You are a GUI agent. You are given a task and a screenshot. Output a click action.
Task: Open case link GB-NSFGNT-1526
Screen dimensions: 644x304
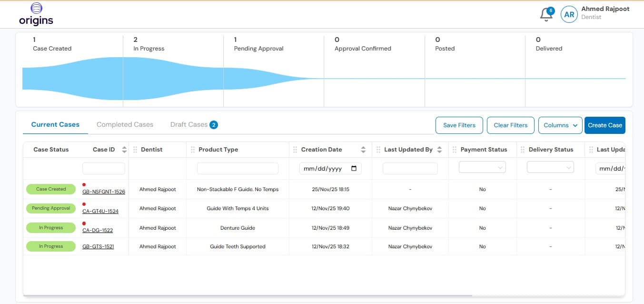104,192
